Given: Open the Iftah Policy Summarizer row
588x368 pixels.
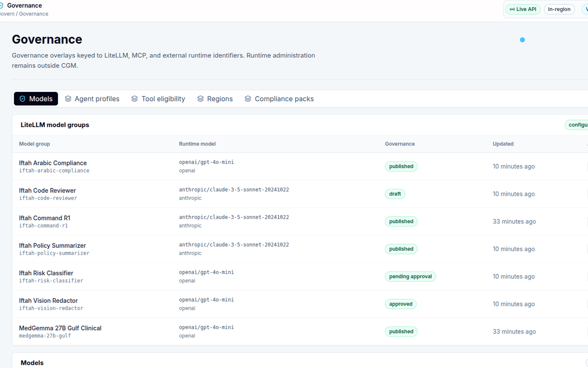Looking at the screenshot, I should point(300,249).
